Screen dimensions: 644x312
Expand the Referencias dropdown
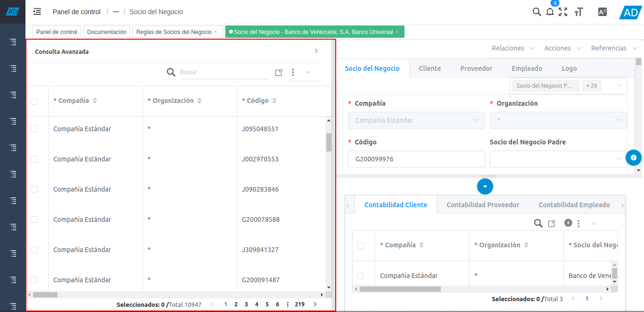coord(614,48)
